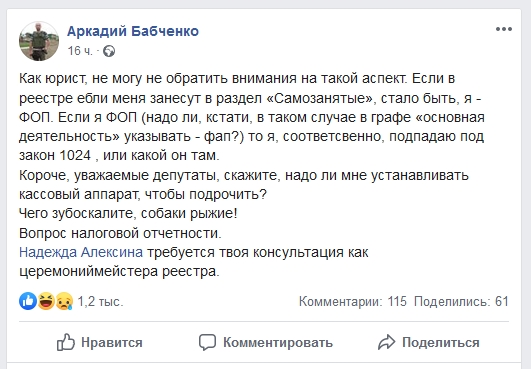Viewport: 531px width, 369px height.
Task: Click the speech bubble icon beside Комментировать
Action: coord(207,342)
